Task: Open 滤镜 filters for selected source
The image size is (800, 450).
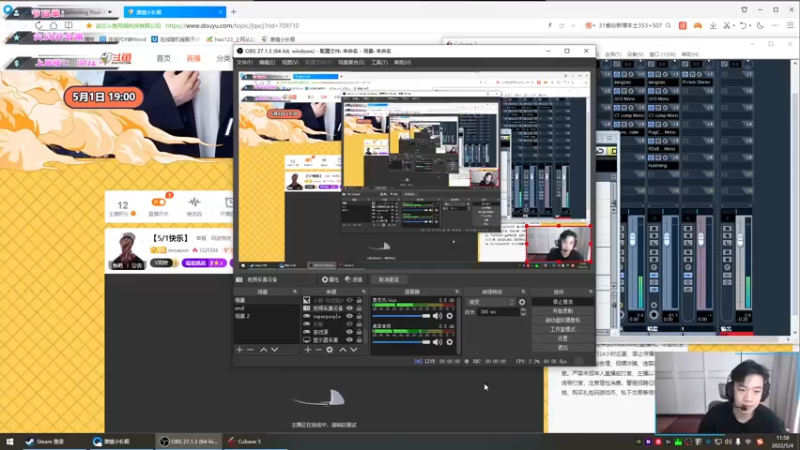Action: [x=354, y=280]
